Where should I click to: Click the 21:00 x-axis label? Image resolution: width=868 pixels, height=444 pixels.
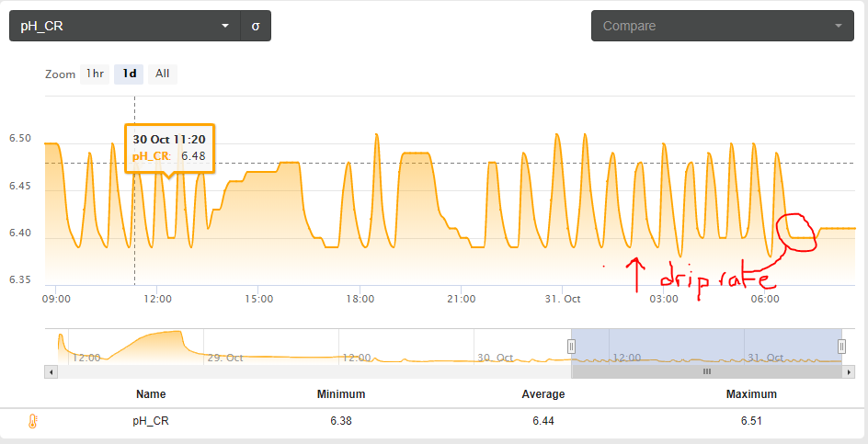462,299
